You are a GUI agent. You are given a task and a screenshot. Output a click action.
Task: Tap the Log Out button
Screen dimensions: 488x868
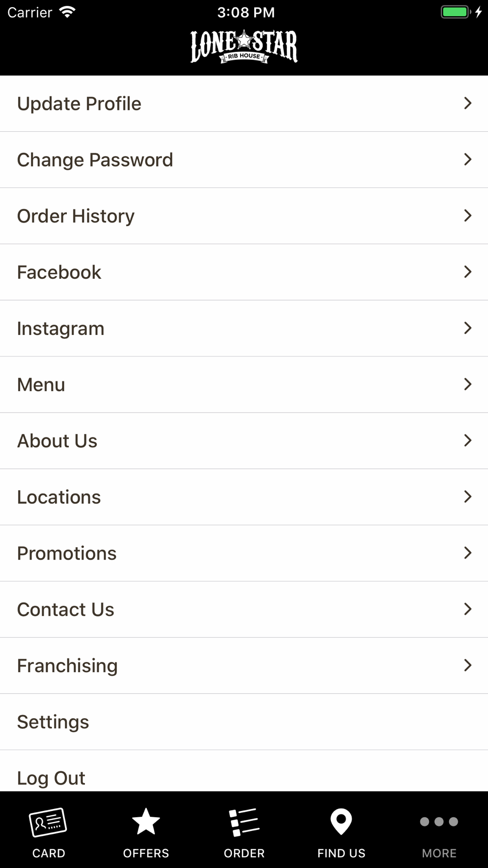[x=51, y=777]
